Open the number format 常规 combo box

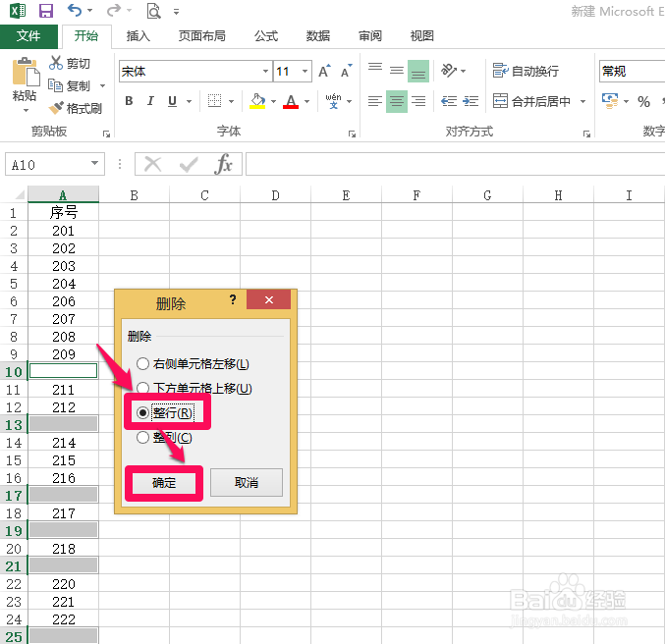632,72
